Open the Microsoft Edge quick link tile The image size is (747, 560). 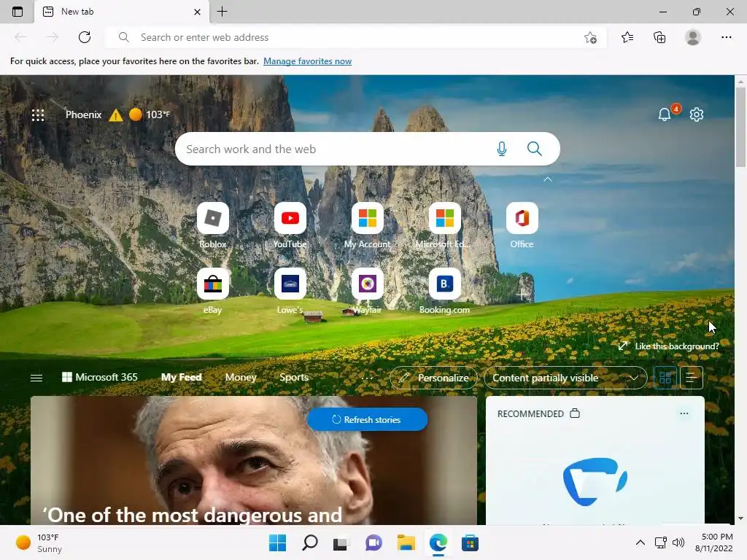pyautogui.click(x=444, y=219)
